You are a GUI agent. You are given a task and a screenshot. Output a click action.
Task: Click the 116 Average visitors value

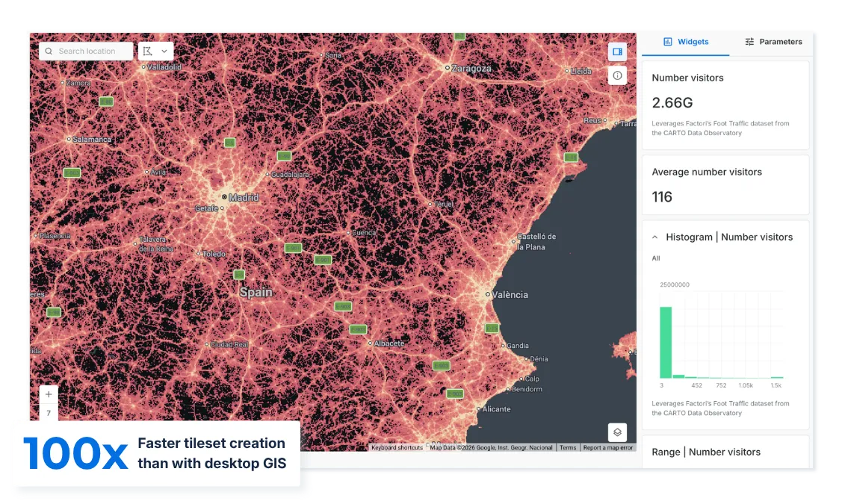pyautogui.click(x=662, y=196)
